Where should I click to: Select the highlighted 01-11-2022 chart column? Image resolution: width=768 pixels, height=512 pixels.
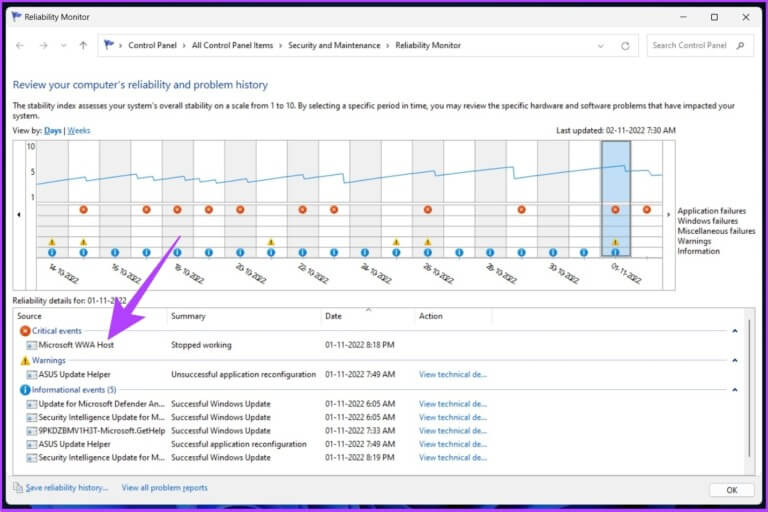click(x=616, y=198)
